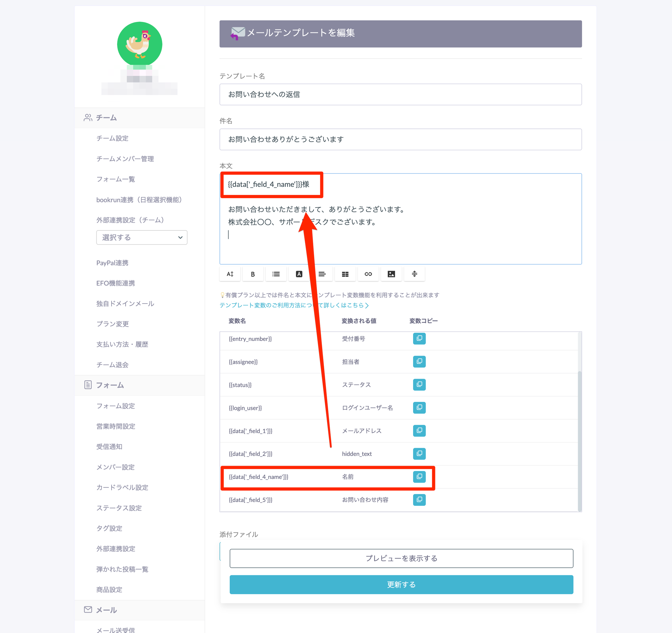Copy the {{entry_number}} variable
Screen dimensions: 672x633
[x=419, y=338]
